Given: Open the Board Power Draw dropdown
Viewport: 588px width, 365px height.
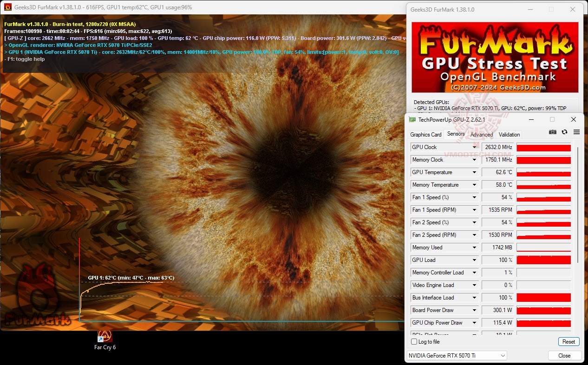Looking at the screenshot, I should 474,310.
